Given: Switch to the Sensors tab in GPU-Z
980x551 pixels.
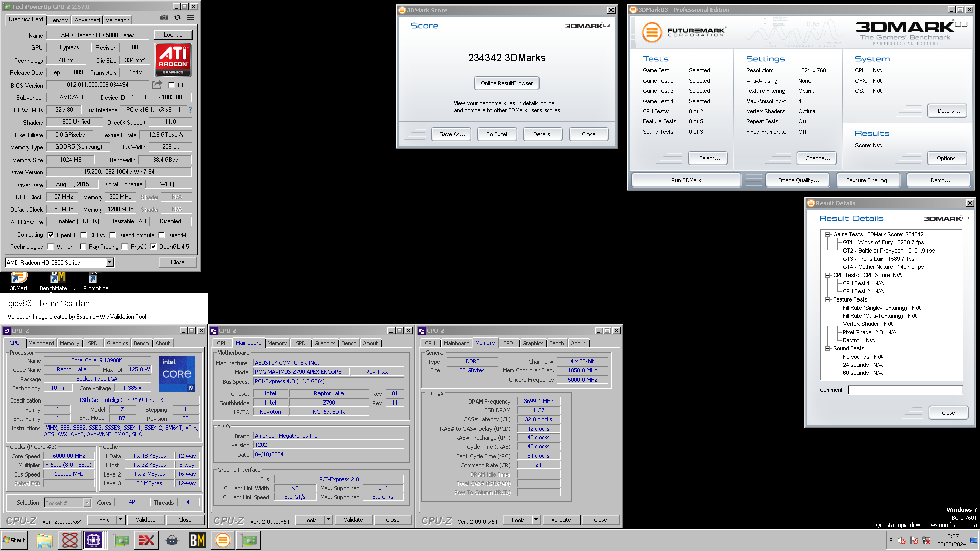Looking at the screenshot, I should [59, 20].
